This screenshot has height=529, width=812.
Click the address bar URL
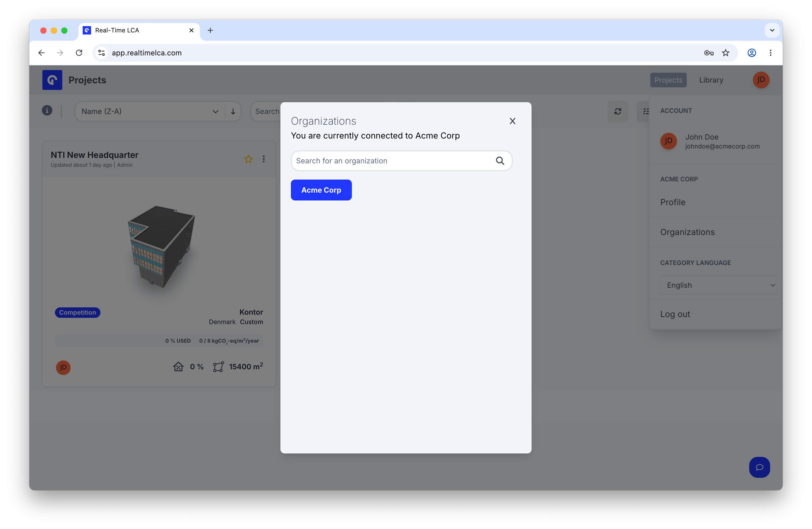point(147,53)
